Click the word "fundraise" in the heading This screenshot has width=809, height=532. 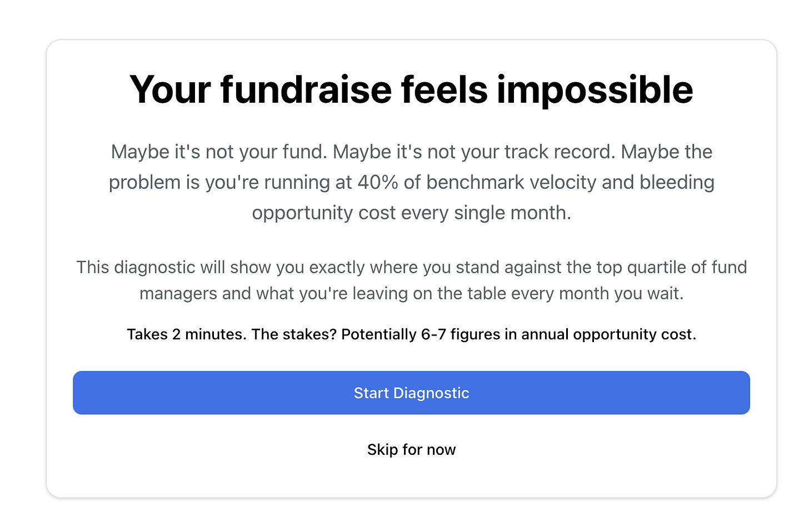point(306,89)
